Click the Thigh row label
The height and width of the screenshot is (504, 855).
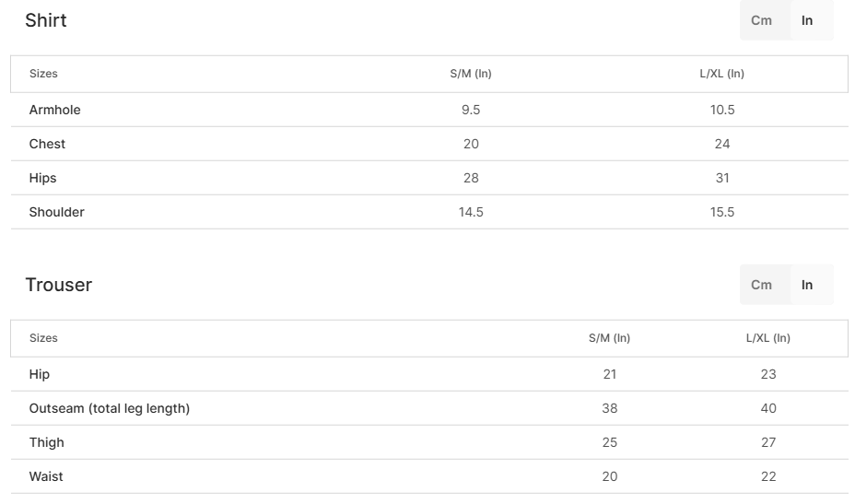pyautogui.click(x=46, y=442)
